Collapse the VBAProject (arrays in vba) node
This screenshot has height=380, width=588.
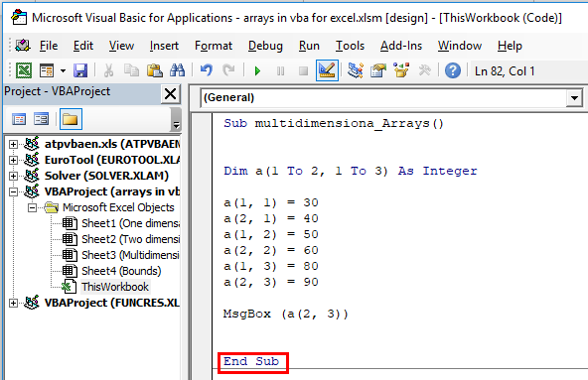tap(13, 191)
